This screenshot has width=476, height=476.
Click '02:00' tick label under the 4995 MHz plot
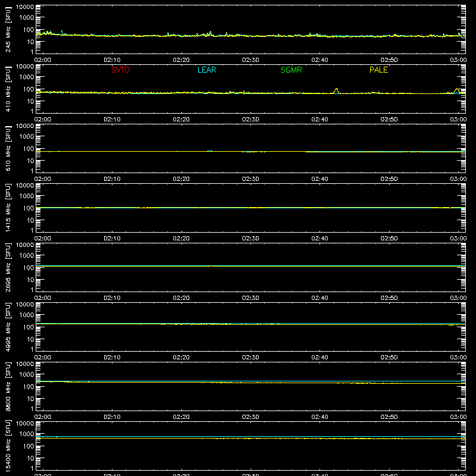43,358
